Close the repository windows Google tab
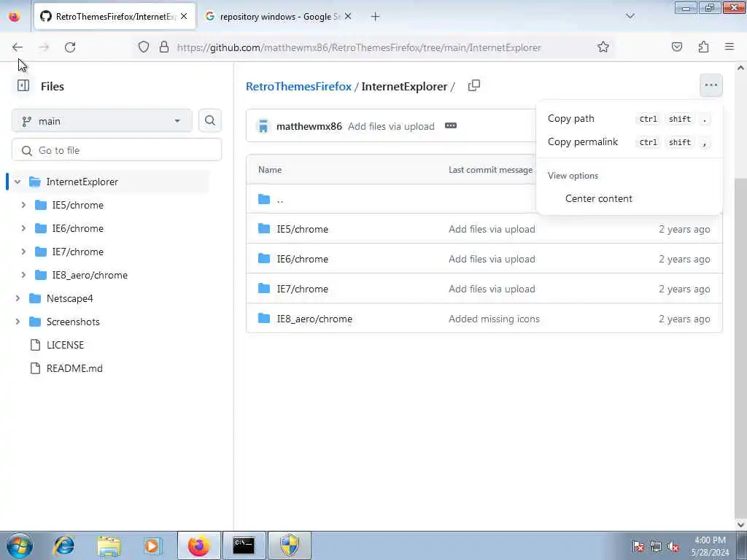Screen dimensions: 747x560 [348, 16]
